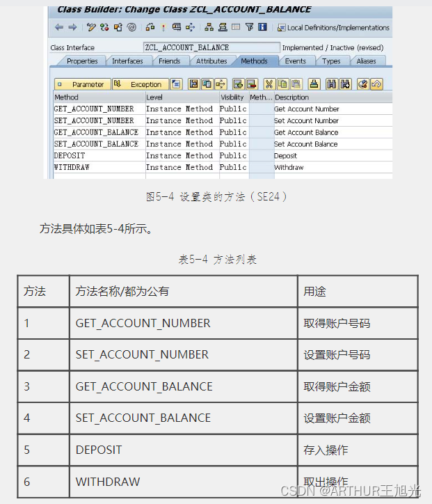Toggle Display/Change mode with the pencil icon
The height and width of the screenshot is (504, 432).
[91, 27]
